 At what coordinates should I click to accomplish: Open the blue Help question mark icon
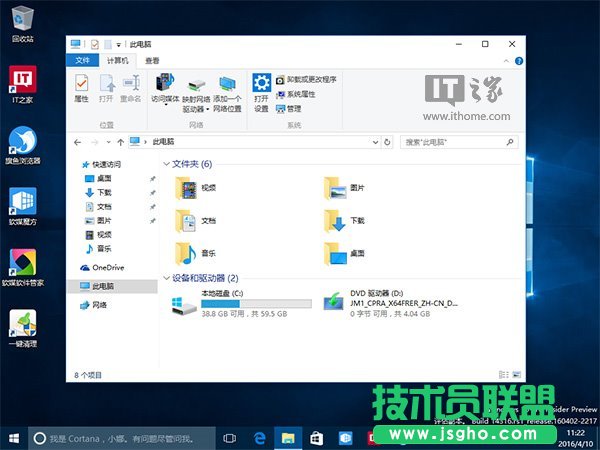click(519, 61)
